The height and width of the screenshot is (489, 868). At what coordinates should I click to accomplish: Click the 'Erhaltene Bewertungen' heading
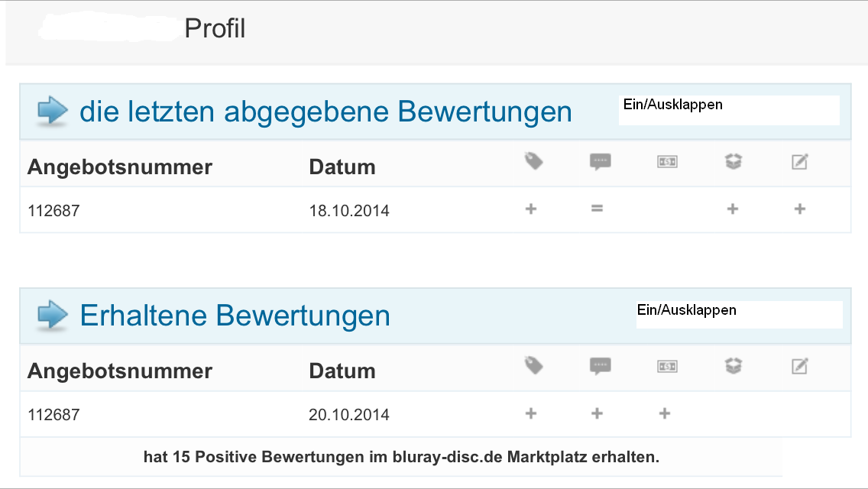[x=235, y=316]
